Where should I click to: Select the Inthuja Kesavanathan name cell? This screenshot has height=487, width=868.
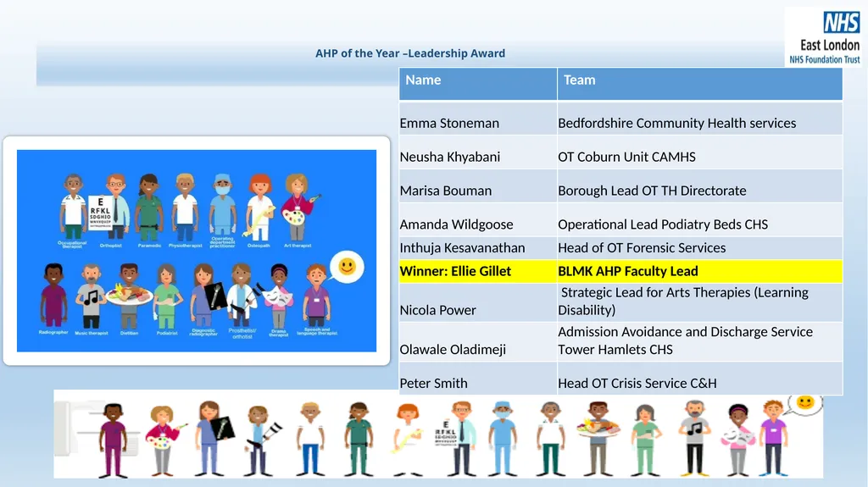coord(478,248)
